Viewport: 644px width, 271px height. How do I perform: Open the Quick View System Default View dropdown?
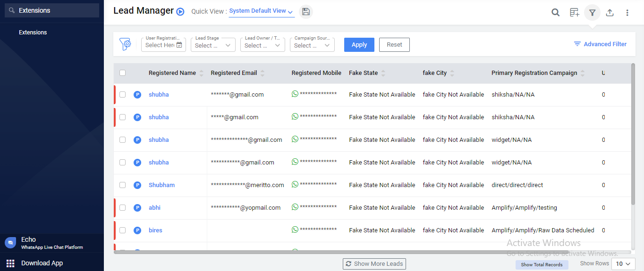[x=261, y=11]
